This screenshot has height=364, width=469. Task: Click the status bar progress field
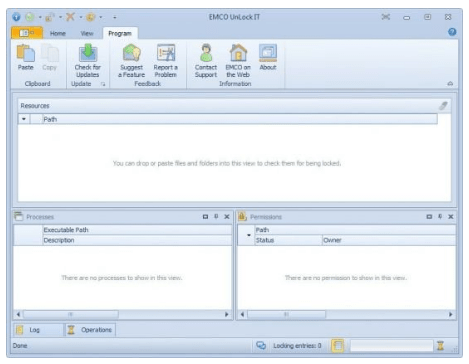391,346
